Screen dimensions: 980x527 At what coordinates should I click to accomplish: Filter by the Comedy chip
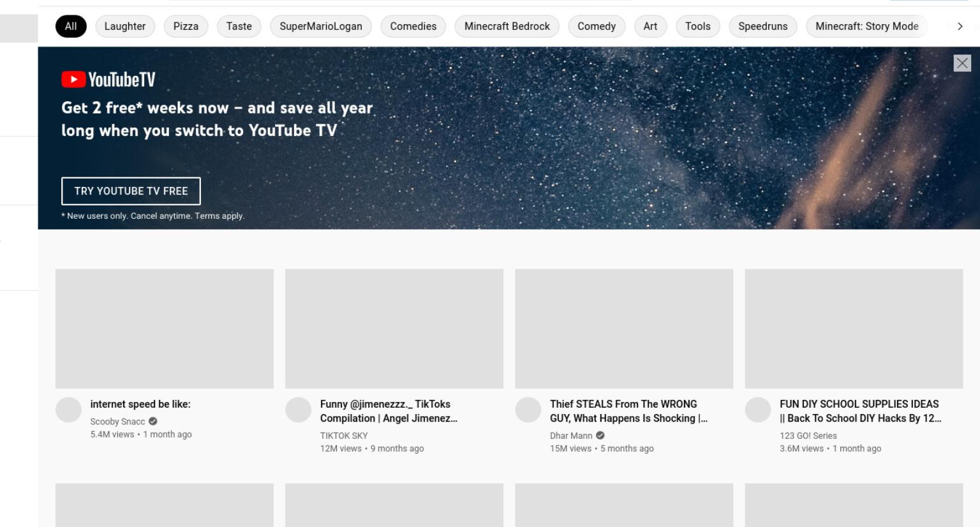coord(597,26)
